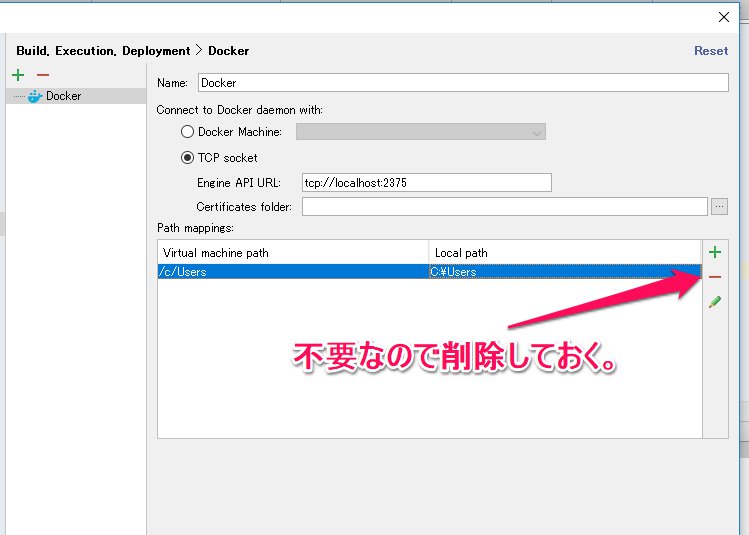Select the Docker whale icon in list

35,96
